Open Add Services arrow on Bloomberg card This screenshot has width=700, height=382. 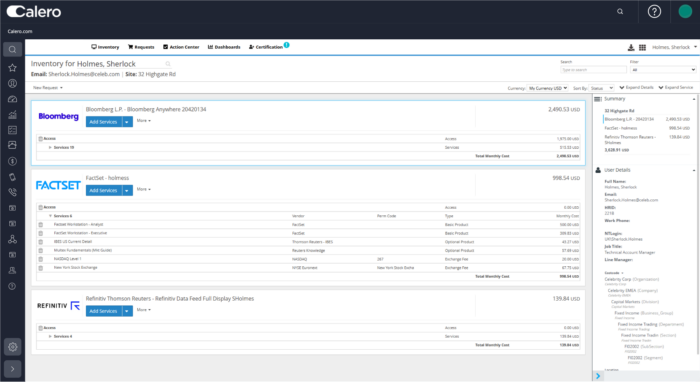pyautogui.click(x=127, y=122)
